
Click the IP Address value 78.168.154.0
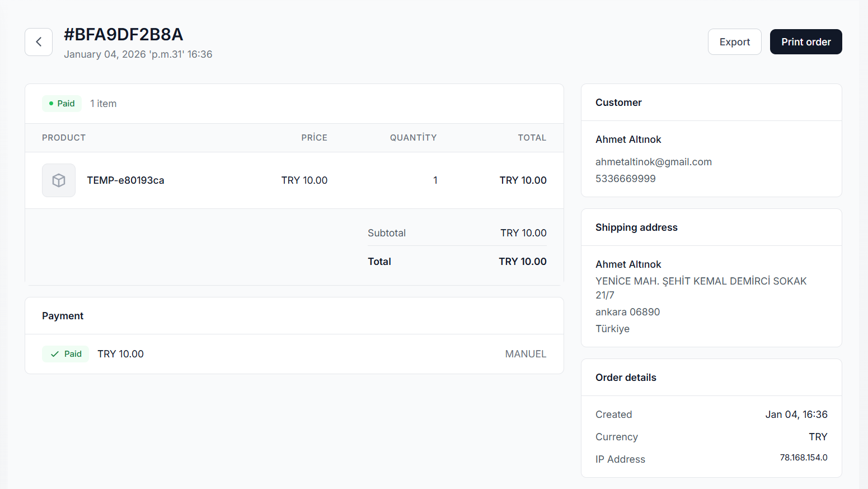(804, 457)
